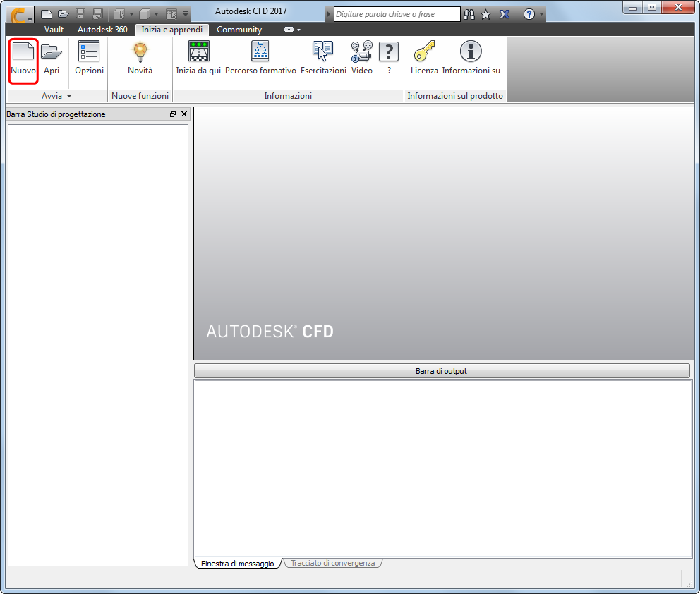Expand the Avvia panel dropdown
Viewport: 700px width, 594px height.
tap(56, 96)
